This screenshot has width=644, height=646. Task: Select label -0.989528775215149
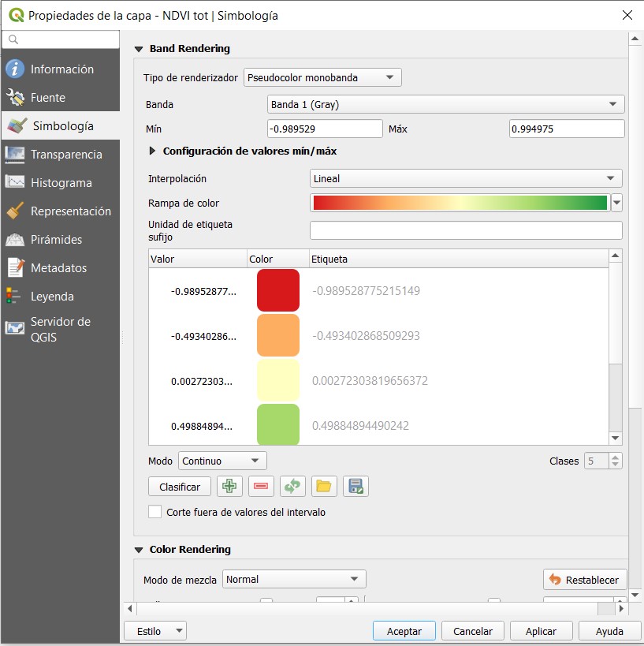[366, 291]
